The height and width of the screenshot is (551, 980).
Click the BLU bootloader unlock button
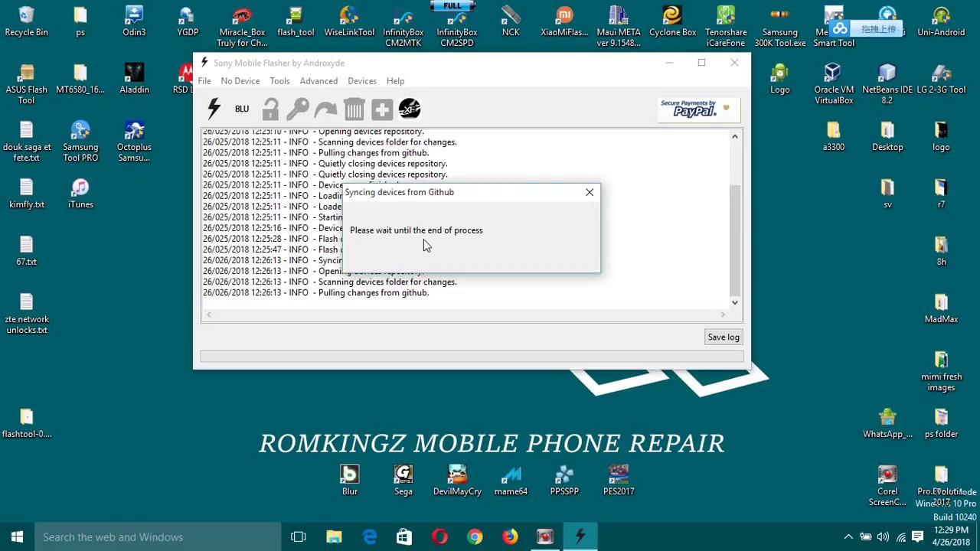click(x=242, y=109)
